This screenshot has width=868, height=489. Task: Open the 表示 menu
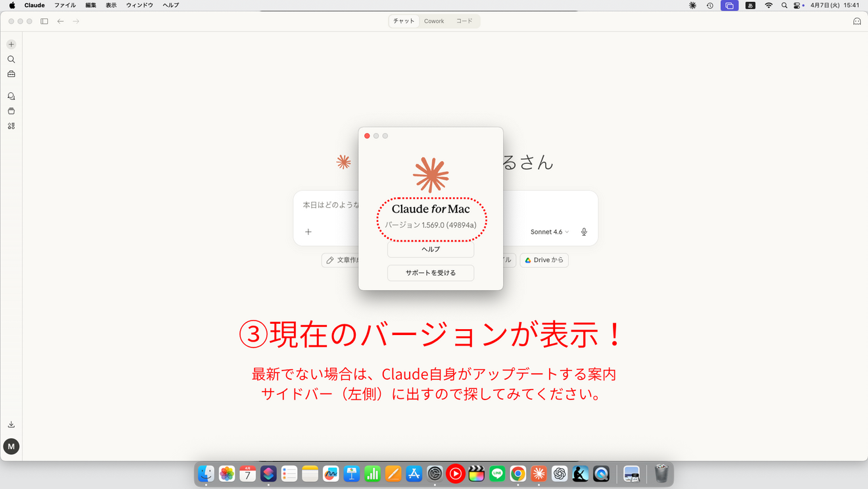[111, 5]
